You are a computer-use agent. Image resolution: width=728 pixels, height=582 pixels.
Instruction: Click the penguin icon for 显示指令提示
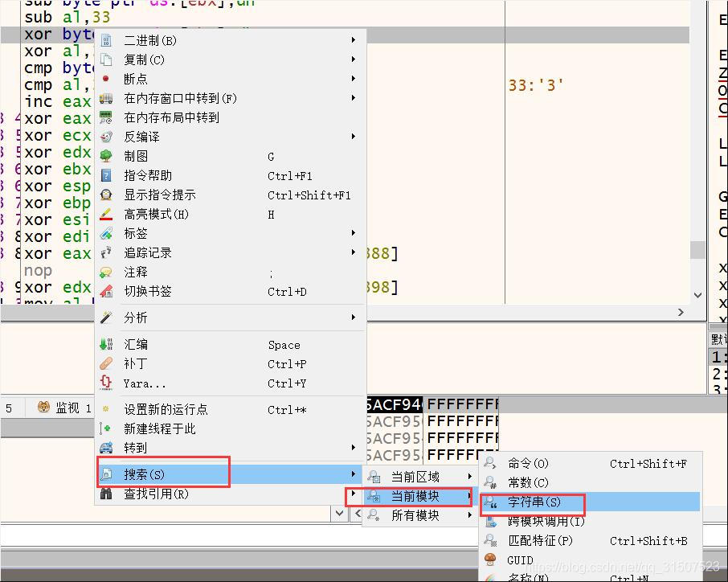(x=106, y=195)
